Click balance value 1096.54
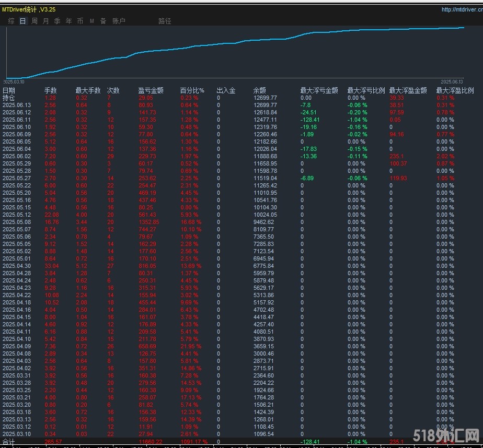Screen dimensions: 483x448 click(x=263, y=434)
